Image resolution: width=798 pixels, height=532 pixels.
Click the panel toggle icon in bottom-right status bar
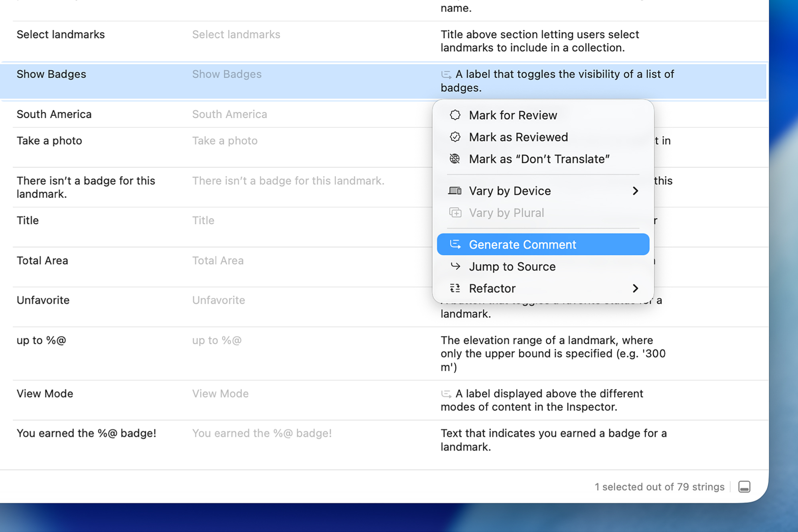coord(745,487)
